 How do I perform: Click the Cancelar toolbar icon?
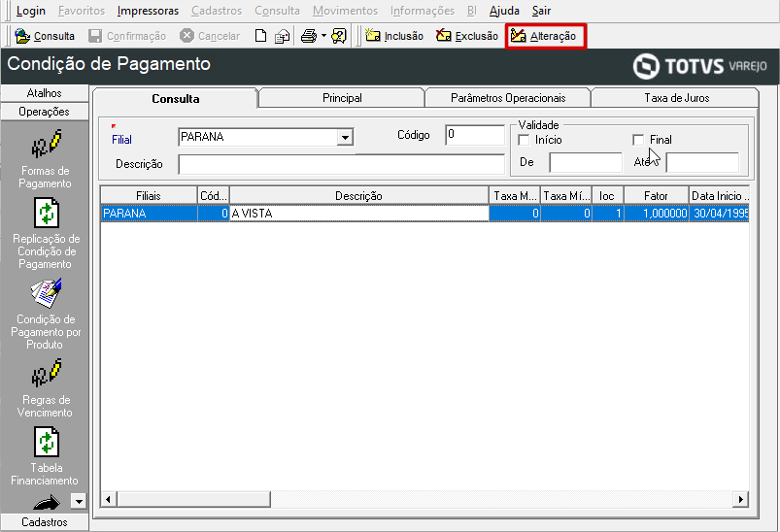[x=187, y=36]
